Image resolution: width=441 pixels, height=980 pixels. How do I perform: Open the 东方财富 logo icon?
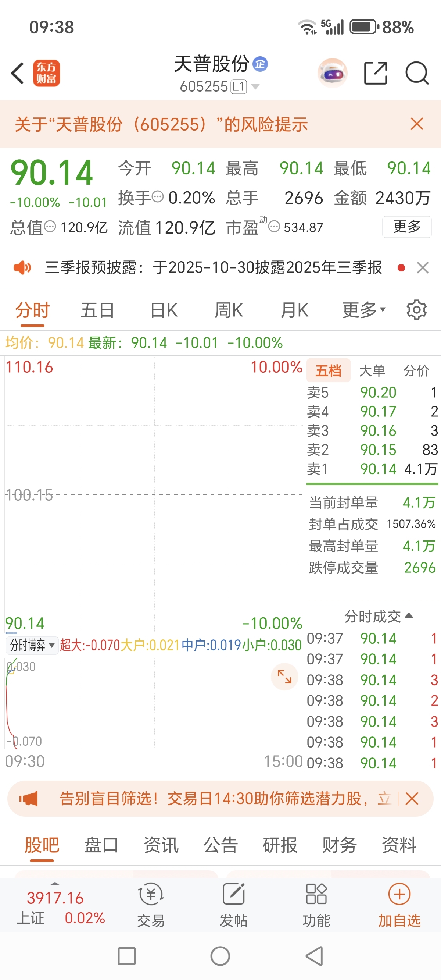coord(46,73)
